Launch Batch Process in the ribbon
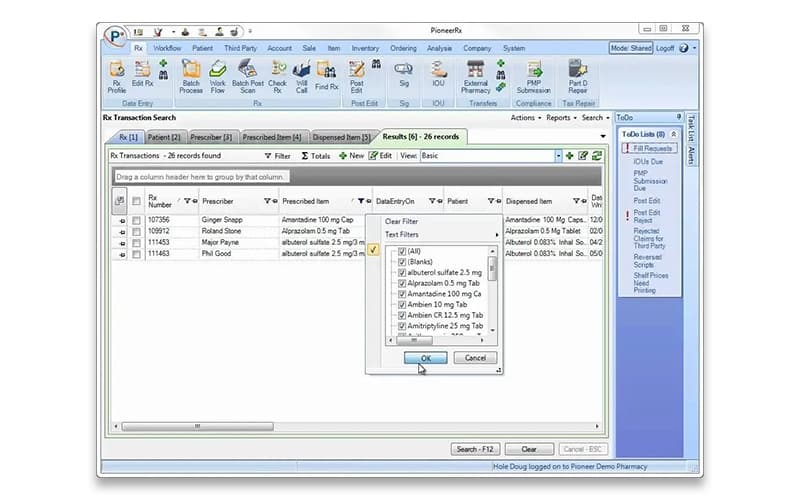The width and height of the screenshot is (800, 500). (x=191, y=77)
